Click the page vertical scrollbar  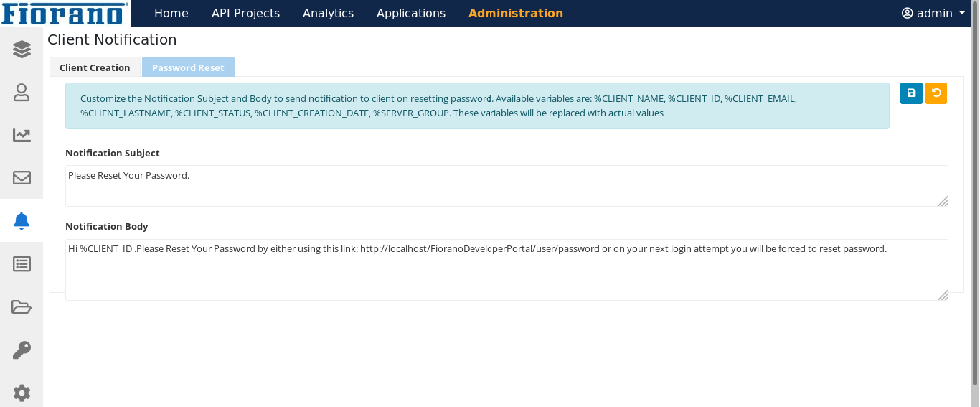974,201
